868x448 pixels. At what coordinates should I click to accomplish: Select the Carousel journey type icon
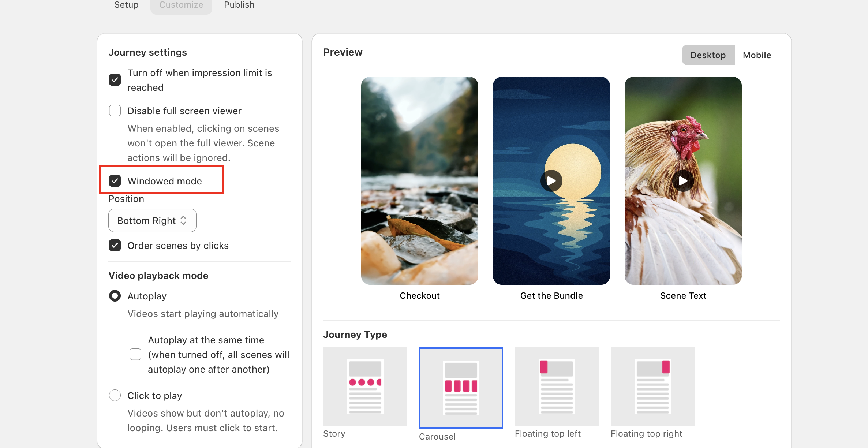(x=461, y=388)
